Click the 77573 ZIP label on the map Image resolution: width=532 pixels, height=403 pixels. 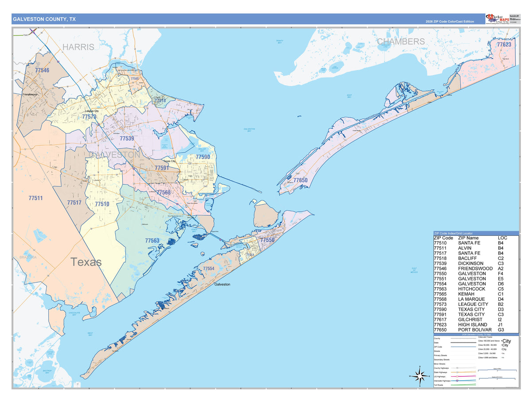click(x=89, y=116)
